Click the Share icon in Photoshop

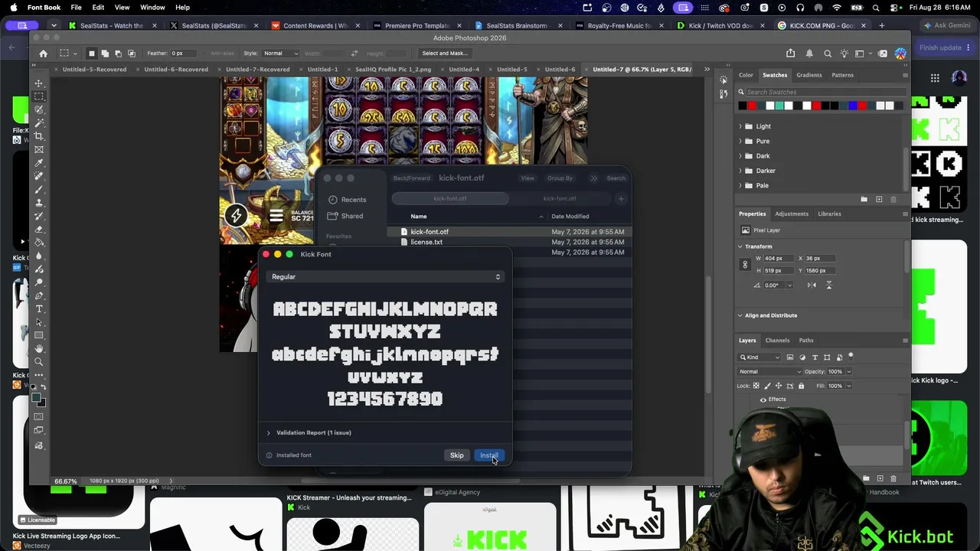[790, 54]
